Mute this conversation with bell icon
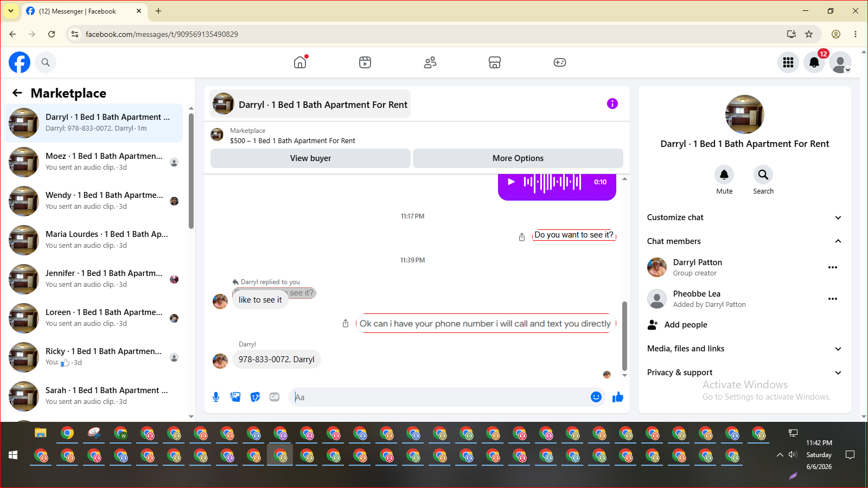This screenshot has width=868, height=488. pos(724,175)
